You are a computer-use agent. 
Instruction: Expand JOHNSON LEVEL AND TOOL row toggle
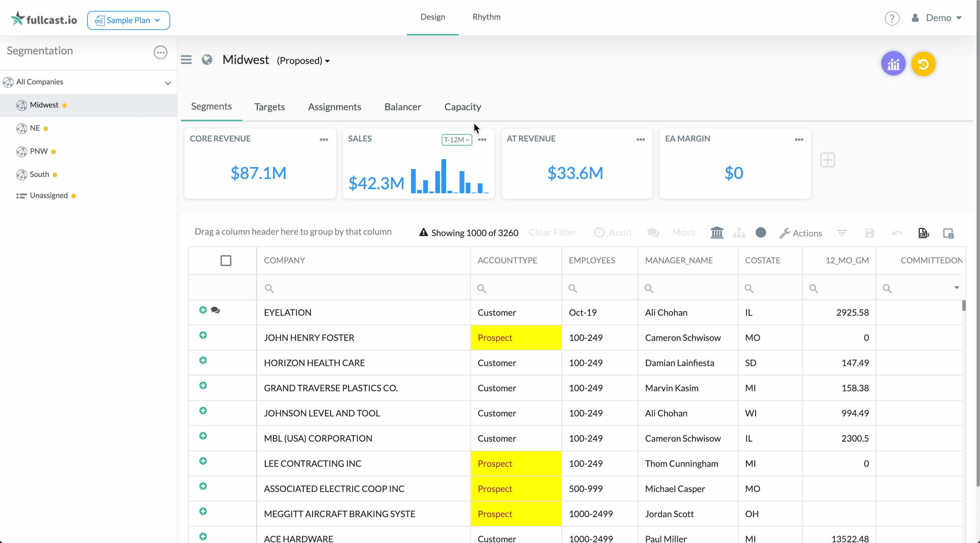pos(203,411)
